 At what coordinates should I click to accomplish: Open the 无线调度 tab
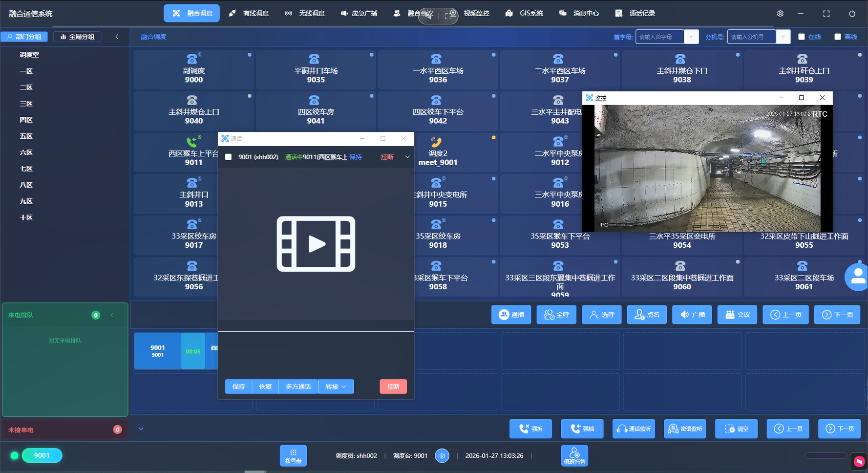pos(305,13)
